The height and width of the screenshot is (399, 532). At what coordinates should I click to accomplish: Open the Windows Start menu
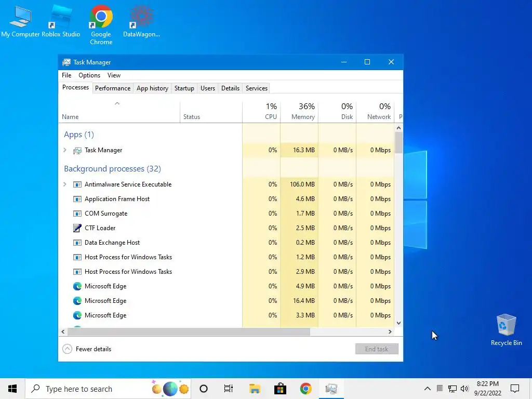[12, 389]
